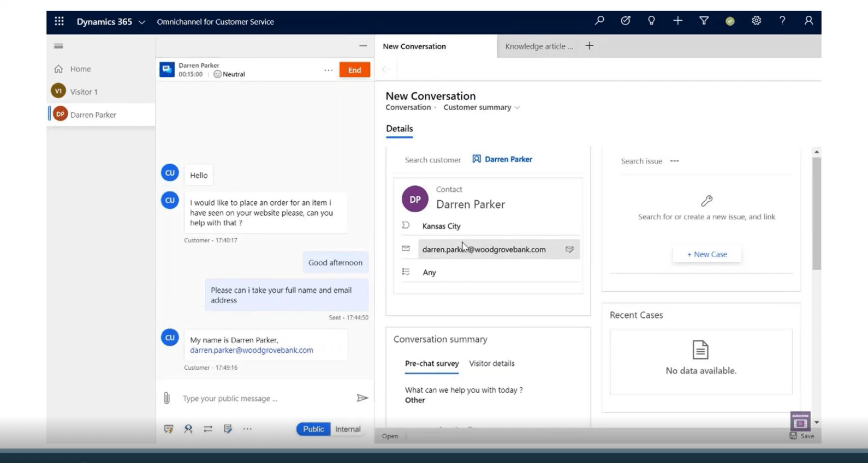The height and width of the screenshot is (463, 868).
Task: Click the back arrow in form
Action: (x=385, y=69)
